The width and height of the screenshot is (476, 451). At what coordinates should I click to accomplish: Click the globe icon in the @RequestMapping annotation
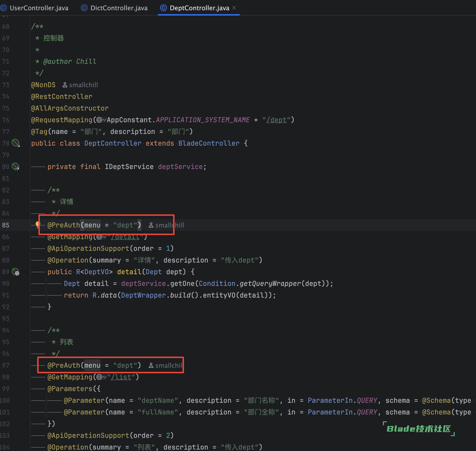(x=99, y=120)
